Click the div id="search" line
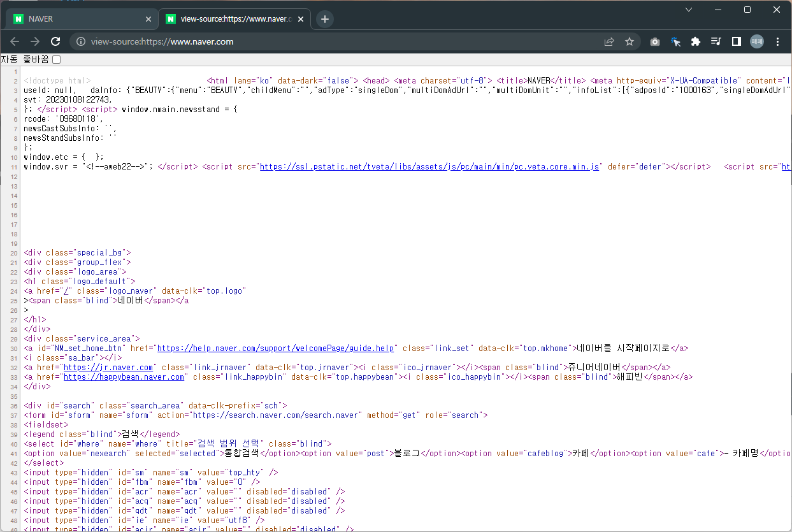The width and height of the screenshot is (792, 532). coord(155,406)
